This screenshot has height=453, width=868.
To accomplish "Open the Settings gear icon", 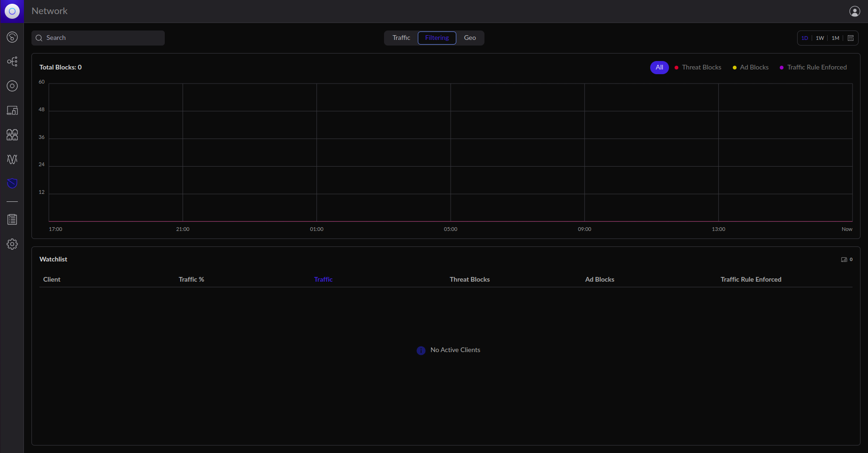I will 12,244.
